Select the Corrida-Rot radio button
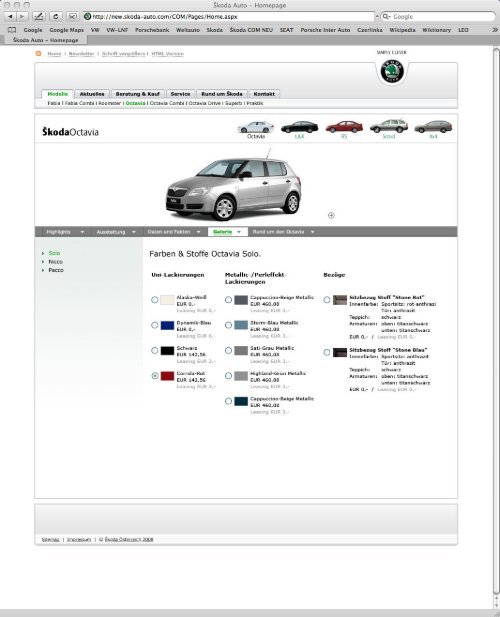 (x=155, y=376)
